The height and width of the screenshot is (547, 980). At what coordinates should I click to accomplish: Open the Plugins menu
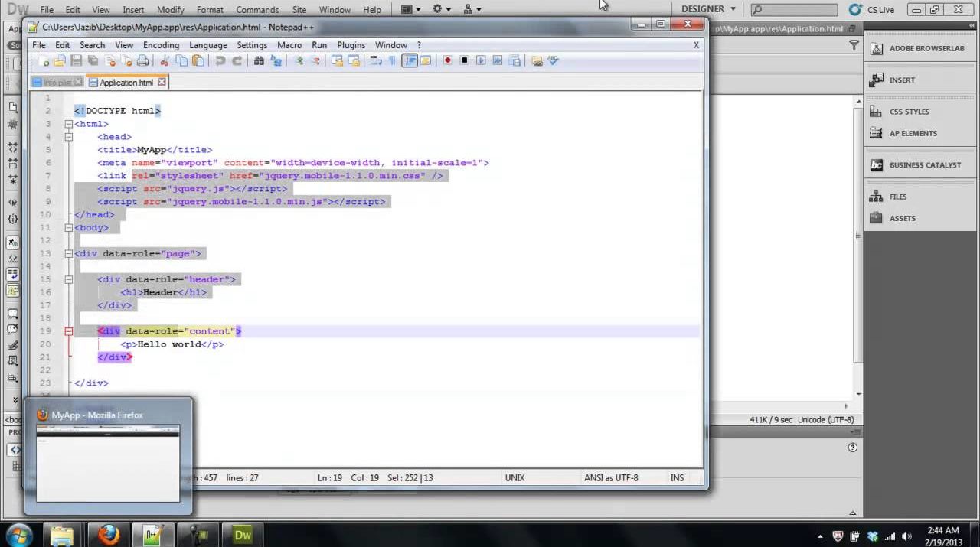point(351,45)
